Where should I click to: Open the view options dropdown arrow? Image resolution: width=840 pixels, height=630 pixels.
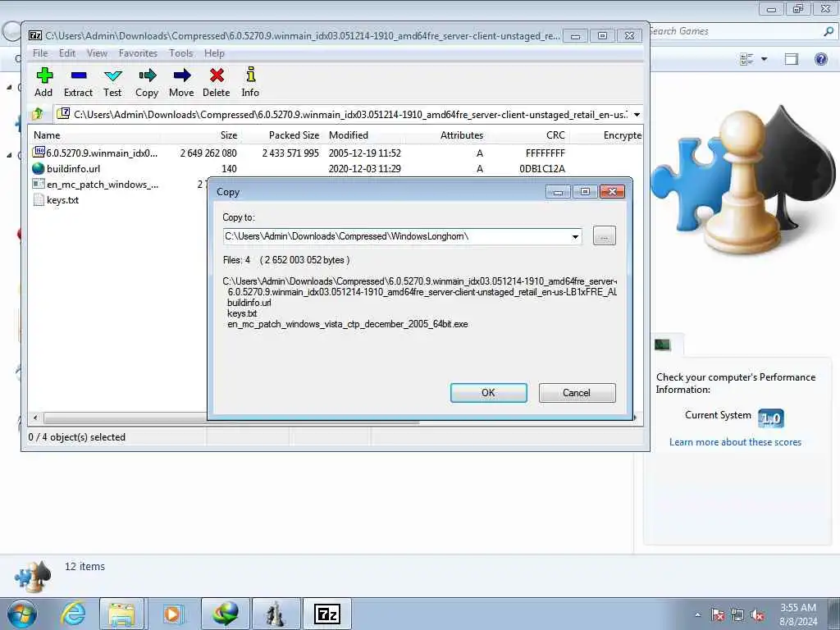tap(764, 59)
